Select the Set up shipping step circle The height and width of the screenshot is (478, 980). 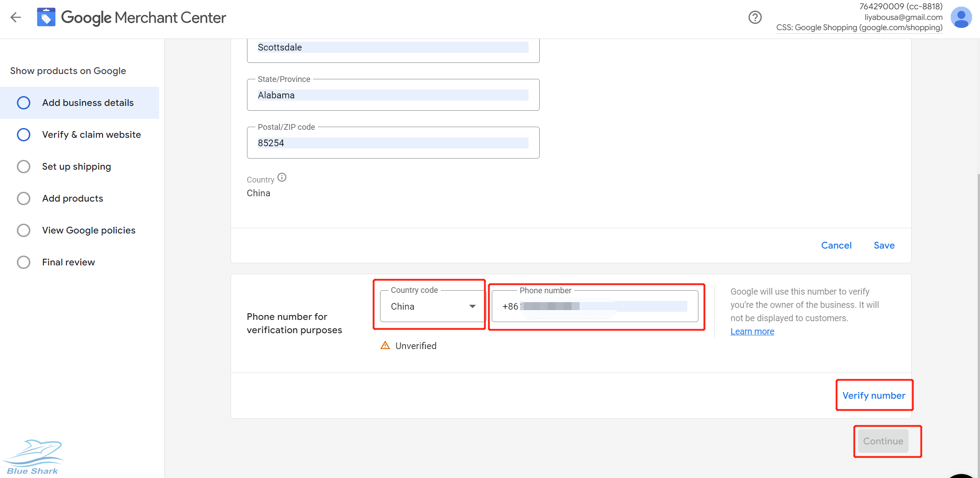24,167
